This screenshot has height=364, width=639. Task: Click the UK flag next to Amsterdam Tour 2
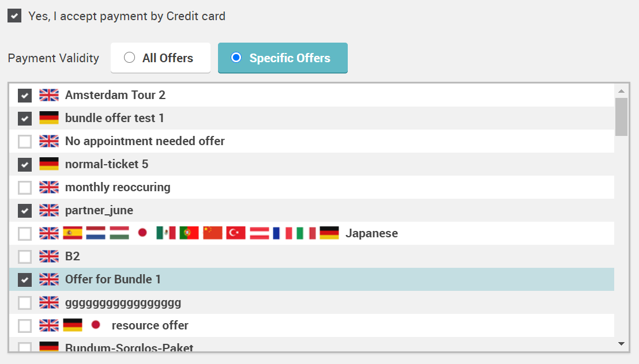pos(49,95)
